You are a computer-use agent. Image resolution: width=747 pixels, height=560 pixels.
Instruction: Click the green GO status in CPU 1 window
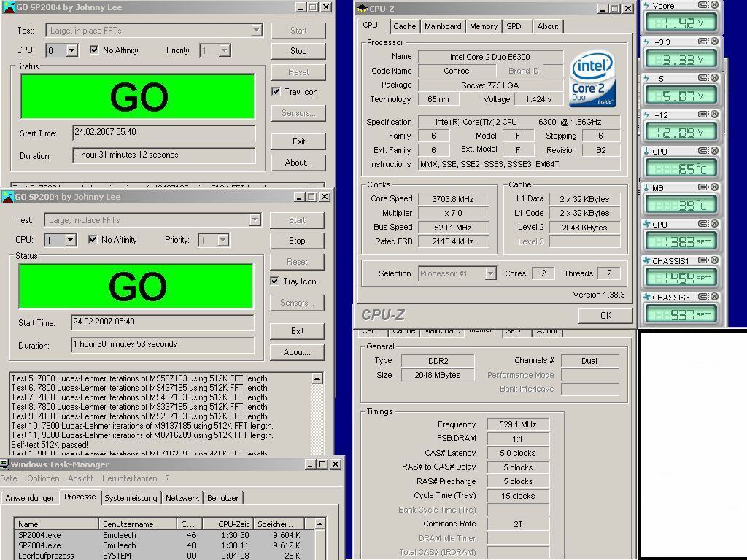click(x=136, y=287)
